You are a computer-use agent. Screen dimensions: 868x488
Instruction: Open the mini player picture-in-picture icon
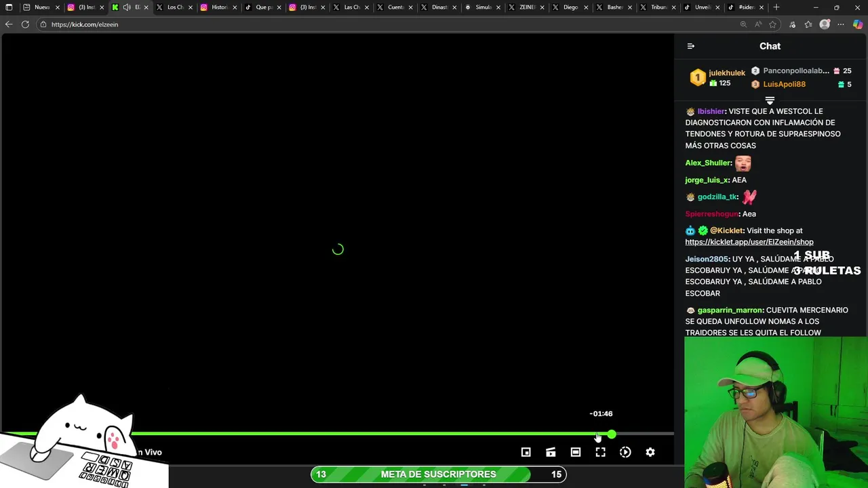[526, 452]
